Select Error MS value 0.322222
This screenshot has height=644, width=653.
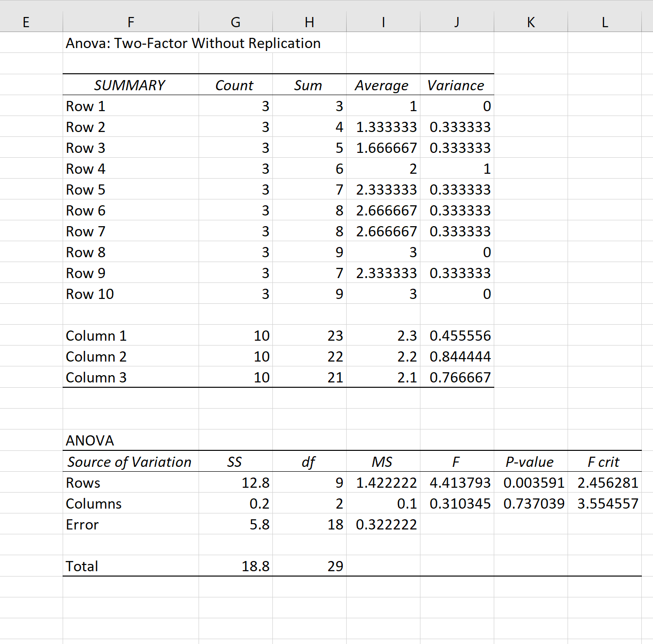(383, 524)
